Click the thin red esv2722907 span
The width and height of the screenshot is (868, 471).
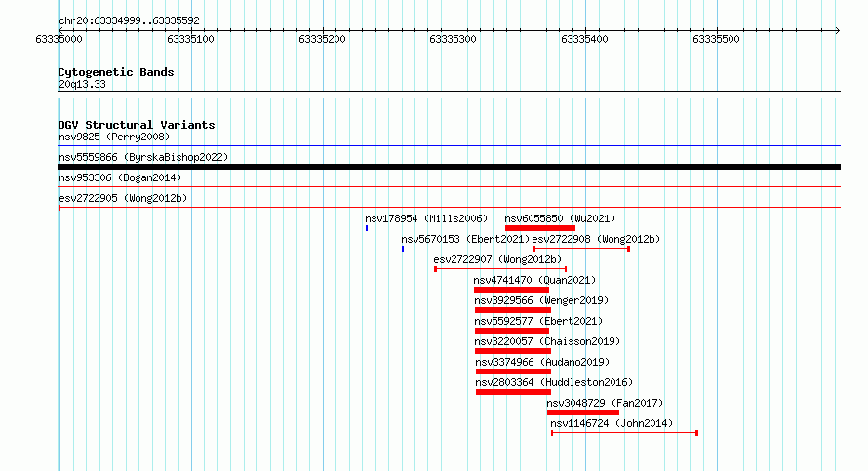500,269
